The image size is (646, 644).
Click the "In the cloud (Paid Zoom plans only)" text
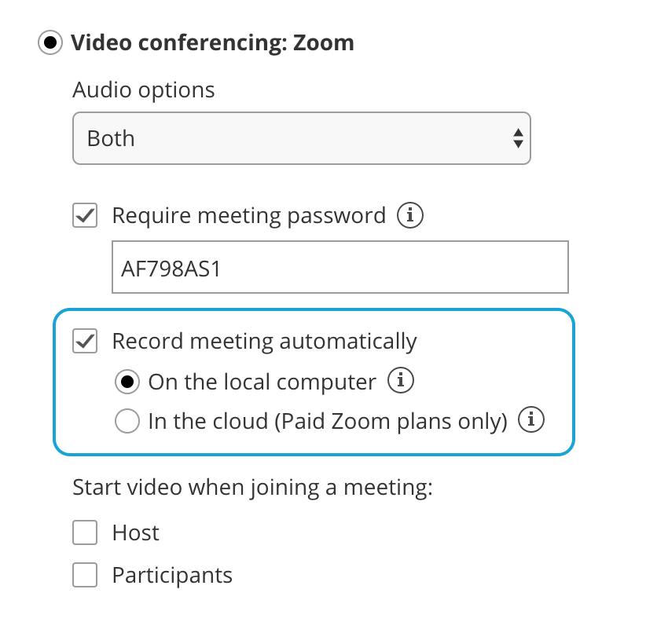click(327, 422)
